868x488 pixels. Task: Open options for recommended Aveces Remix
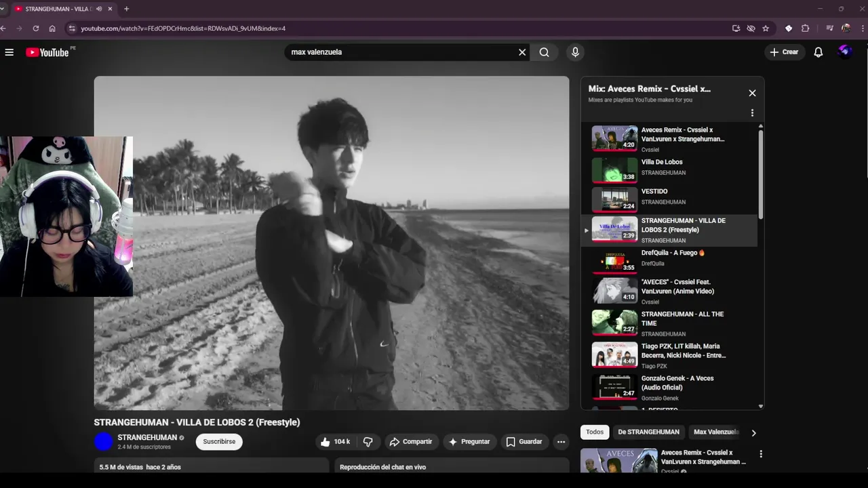point(761,454)
